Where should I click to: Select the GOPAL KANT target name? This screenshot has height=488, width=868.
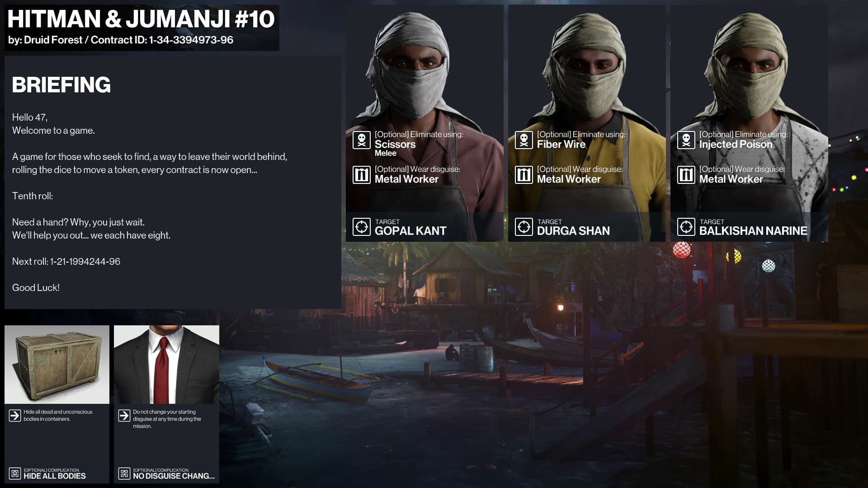pos(410,231)
